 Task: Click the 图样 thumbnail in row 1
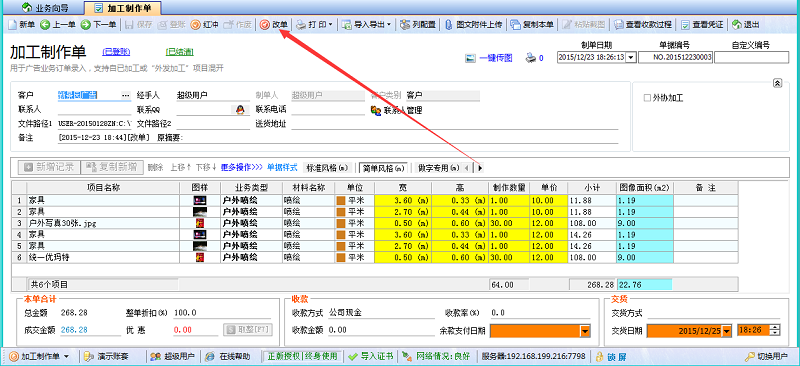[200, 201]
